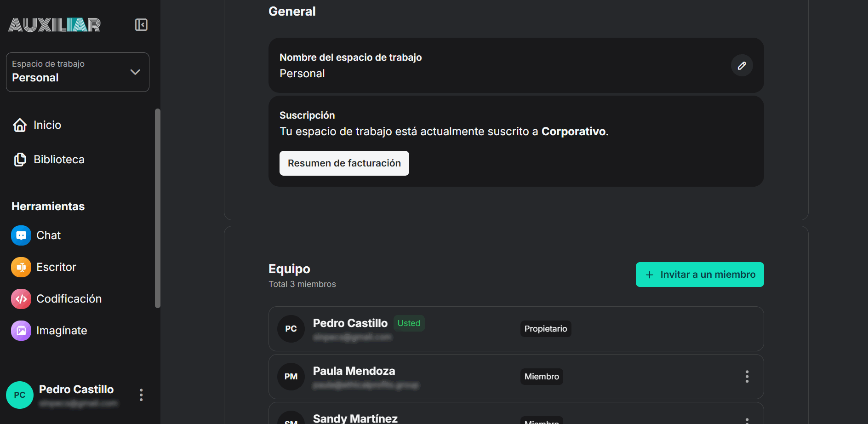Screen dimensions: 868x424
Task: Open the Chat tool
Action: 48,235
